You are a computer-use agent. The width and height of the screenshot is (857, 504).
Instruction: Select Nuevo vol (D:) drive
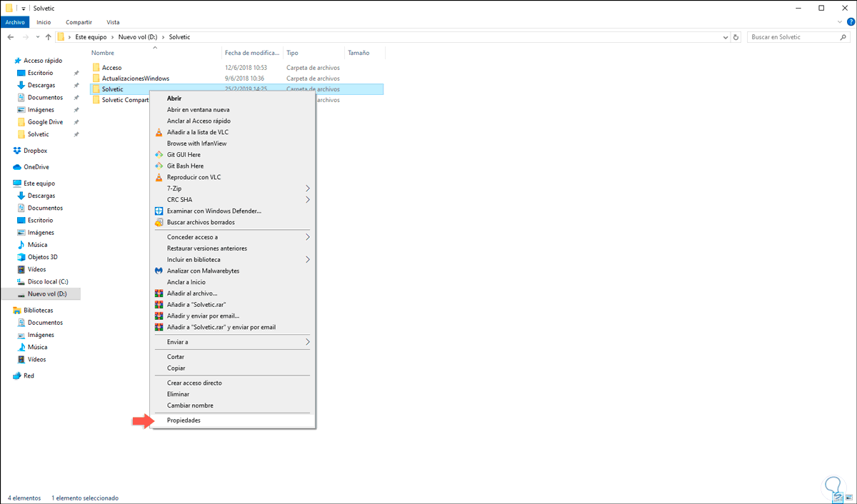click(47, 294)
